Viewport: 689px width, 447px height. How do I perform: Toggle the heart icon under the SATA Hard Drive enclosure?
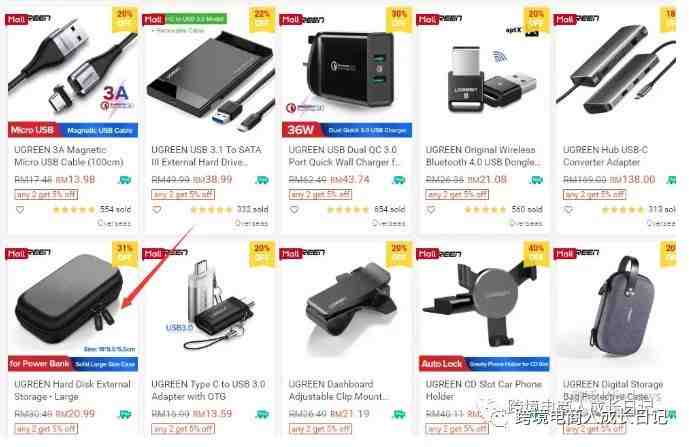(x=157, y=210)
